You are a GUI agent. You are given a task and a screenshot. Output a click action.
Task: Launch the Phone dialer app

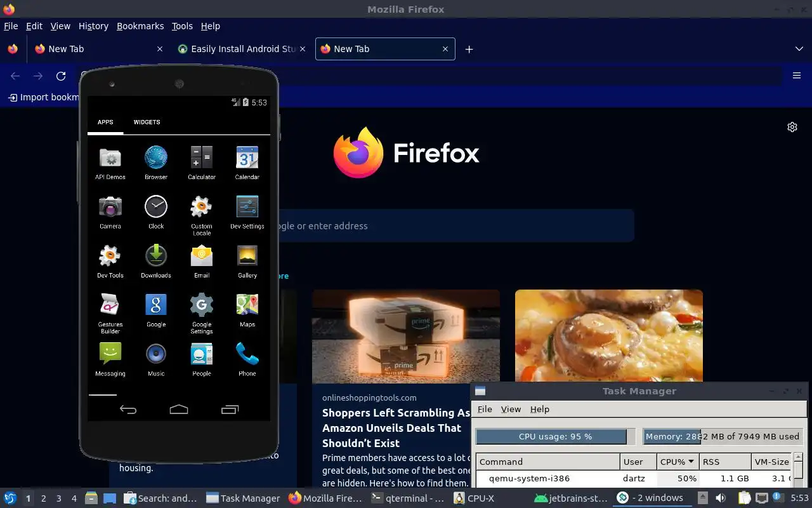(247, 359)
